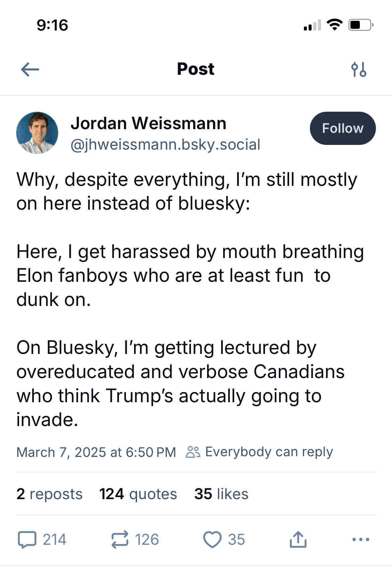Tap the battery status icon
This screenshot has width=392, height=576.
pyautogui.click(x=361, y=25)
